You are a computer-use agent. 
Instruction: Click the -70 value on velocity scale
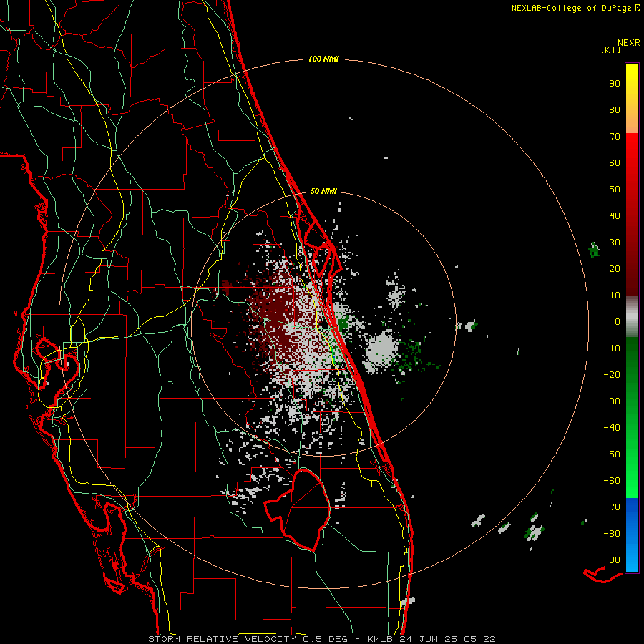click(612, 507)
